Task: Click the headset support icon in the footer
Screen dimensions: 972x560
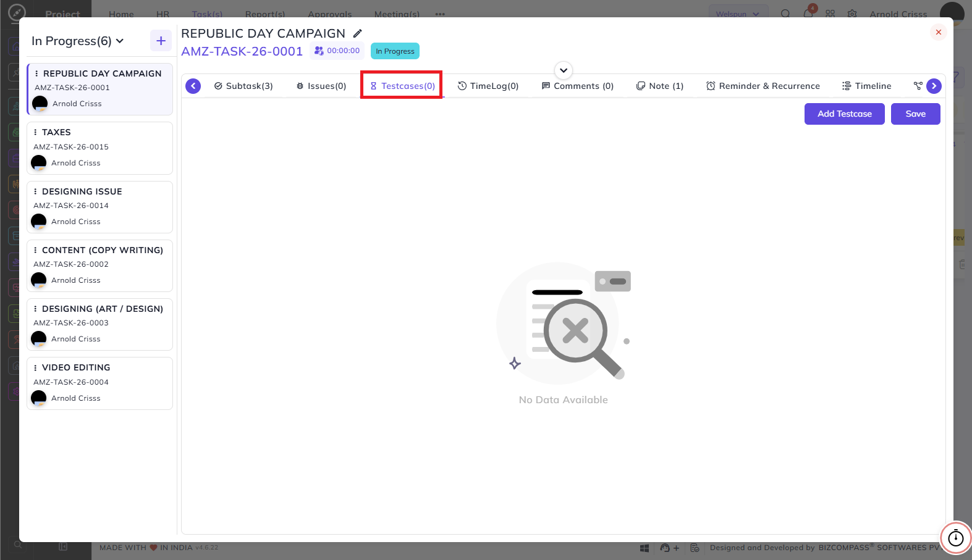Action: 665,548
